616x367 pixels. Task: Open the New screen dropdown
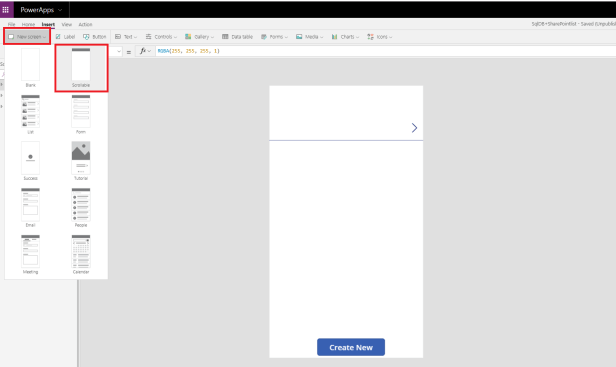coord(27,37)
